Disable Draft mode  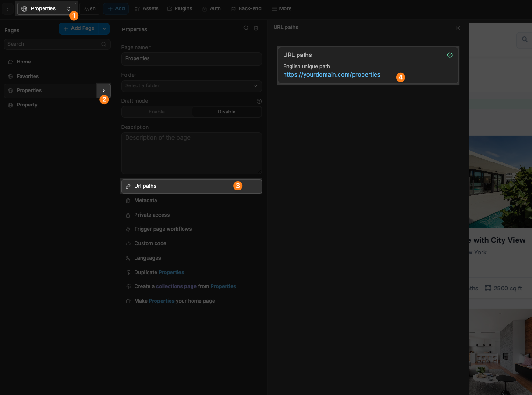pos(227,112)
